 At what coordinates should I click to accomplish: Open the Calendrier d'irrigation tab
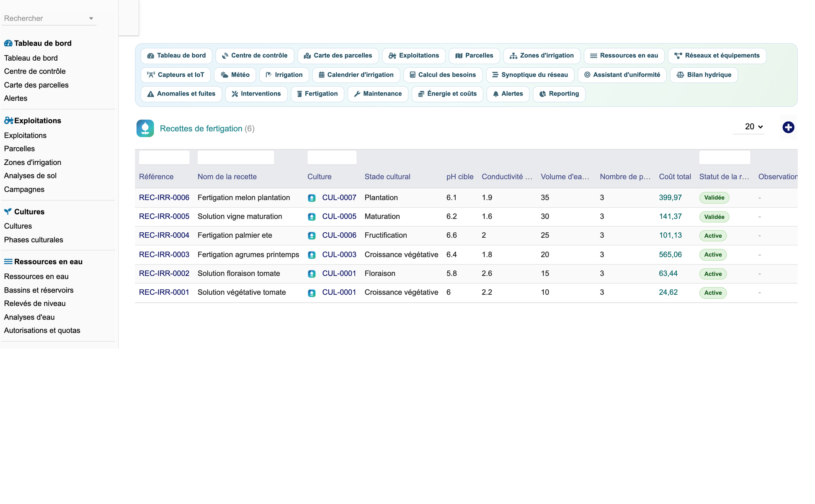click(356, 75)
